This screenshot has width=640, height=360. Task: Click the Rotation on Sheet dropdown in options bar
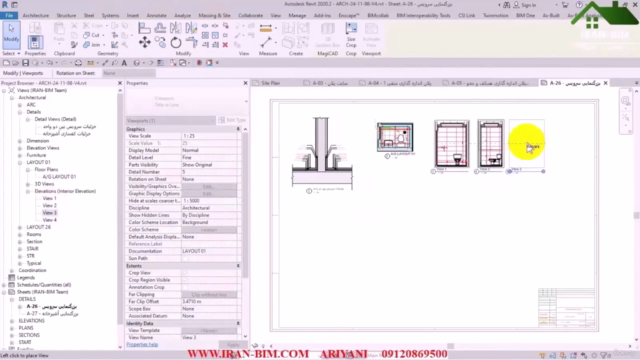129,73
